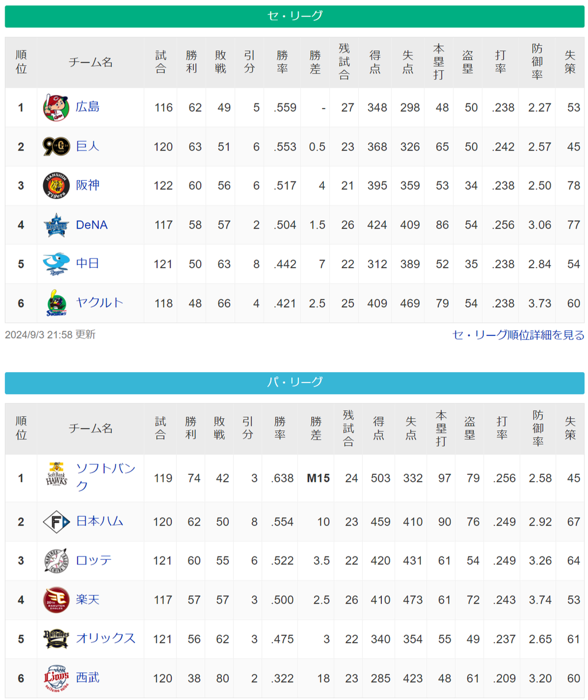Open the 広島 team name link
Screen dimensions: 588x700
[88, 107]
